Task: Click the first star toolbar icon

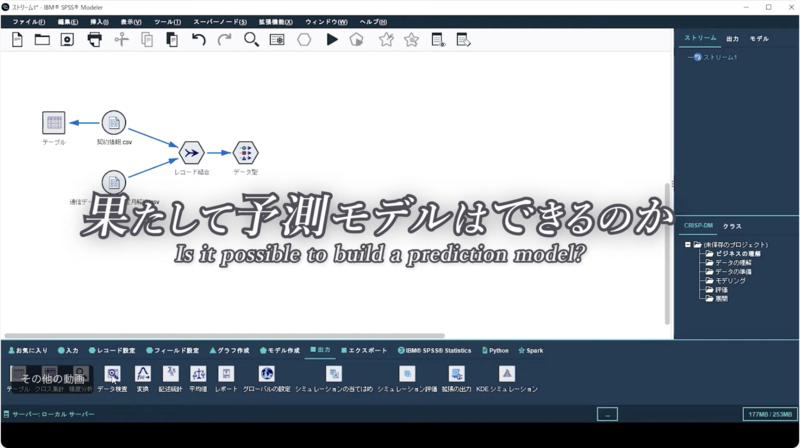Action: (386, 39)
